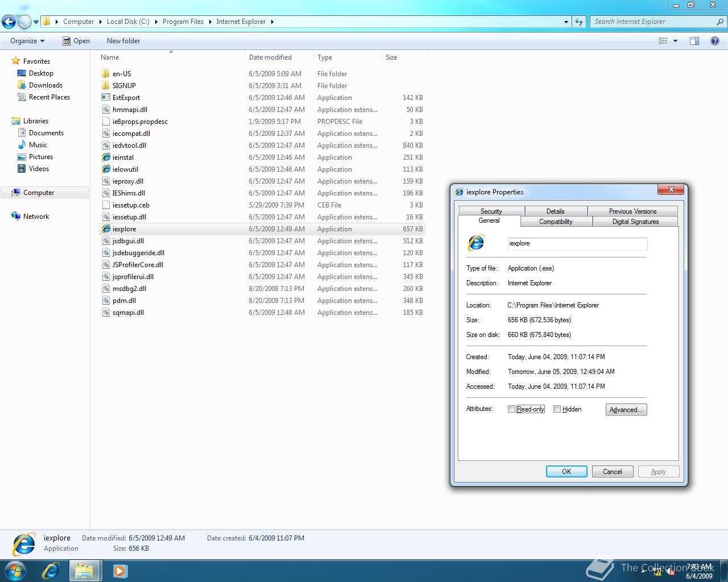Viewport: 728px width, 582px height.
Task: Click the blue Help question icon
Action: [715, 41]
